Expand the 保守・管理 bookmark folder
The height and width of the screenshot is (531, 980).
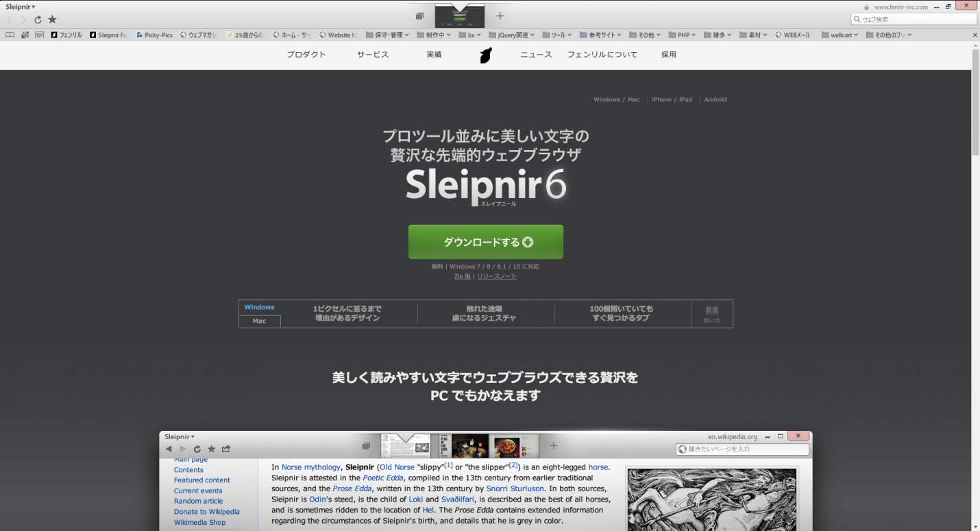(387, 35)
